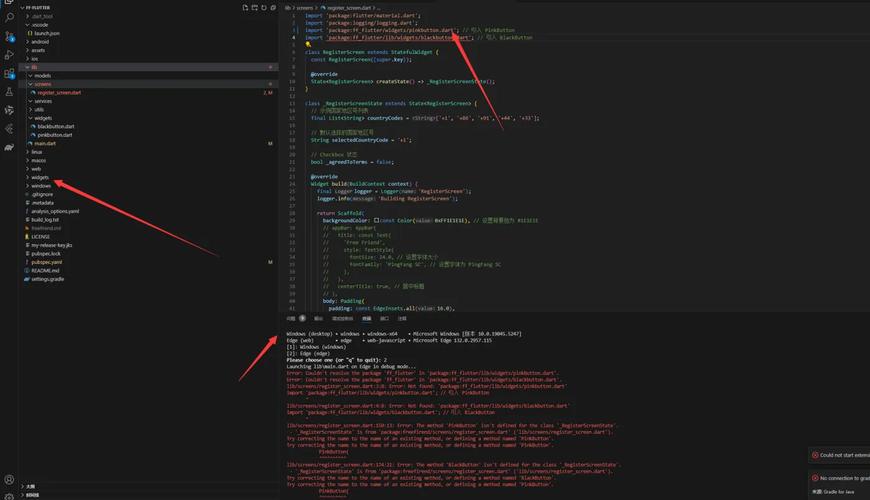Open the Accounts icon in activity bar

tap(9, 480)
